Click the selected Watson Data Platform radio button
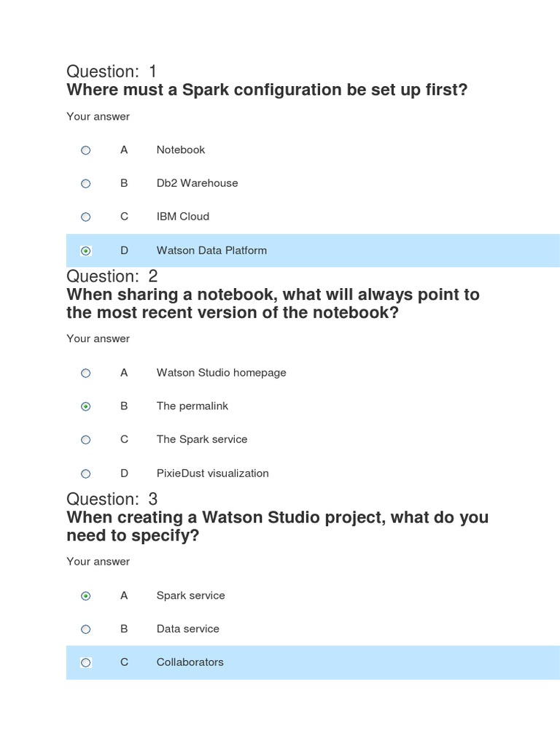The width and height of the screenshot is (560, 747). tap(86, 251)
